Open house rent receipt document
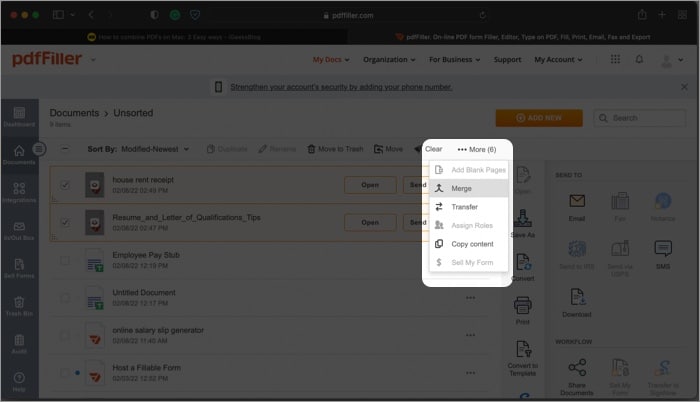The height and width of the screenshot is (402, 700). click(370, 185)
